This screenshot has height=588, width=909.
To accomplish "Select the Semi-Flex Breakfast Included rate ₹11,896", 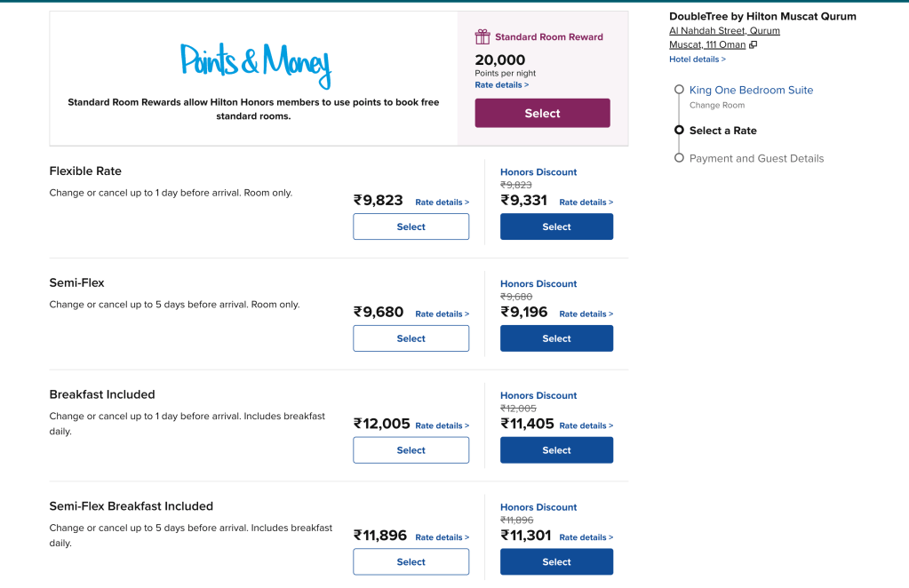I will coord(411,561).
